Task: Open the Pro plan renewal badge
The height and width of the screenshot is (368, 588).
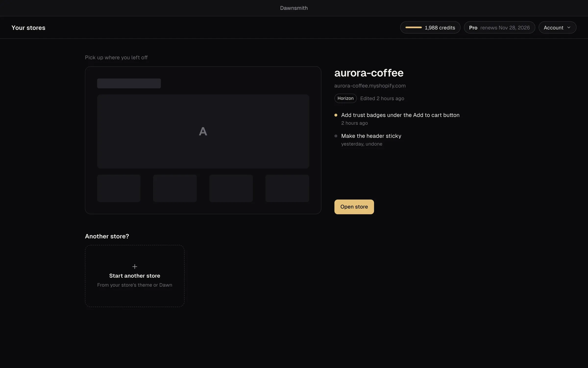Action: 499,27
